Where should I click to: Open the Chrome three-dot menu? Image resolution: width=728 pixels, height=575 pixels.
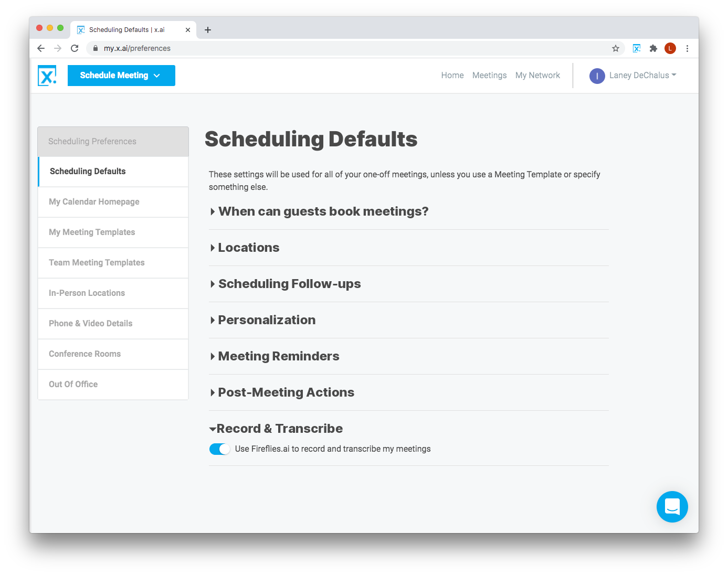687,48
